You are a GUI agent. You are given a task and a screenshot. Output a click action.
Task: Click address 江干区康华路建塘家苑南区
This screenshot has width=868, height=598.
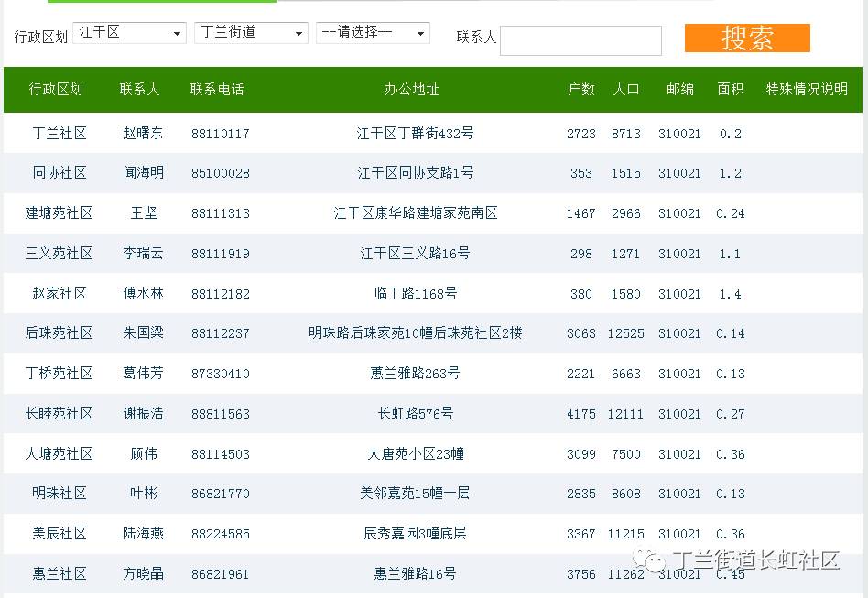[415, 213]
